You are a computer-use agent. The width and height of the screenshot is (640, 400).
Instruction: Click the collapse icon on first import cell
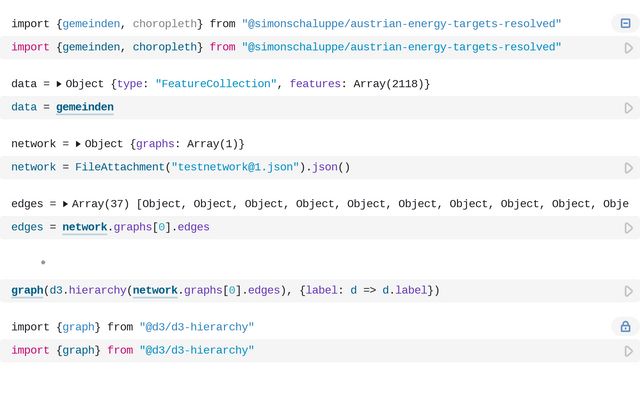click(625, 23)
